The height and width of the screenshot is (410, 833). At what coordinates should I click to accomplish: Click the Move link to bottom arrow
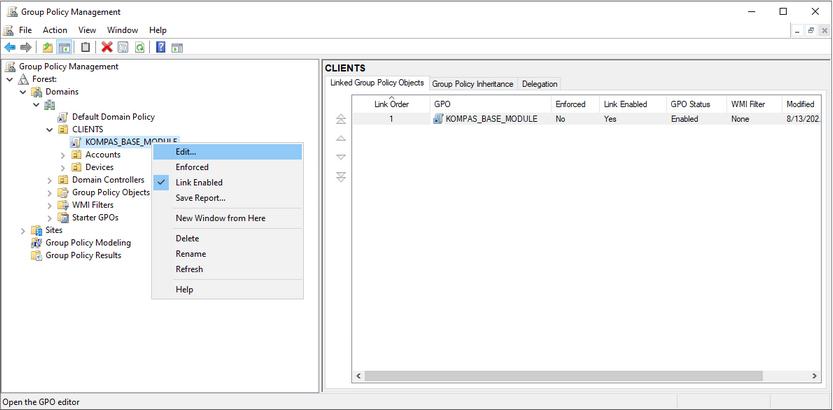(x=341, y=176)
